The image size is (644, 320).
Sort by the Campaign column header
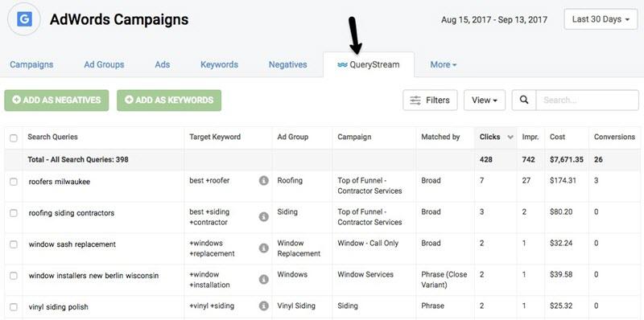pos(354,137)
